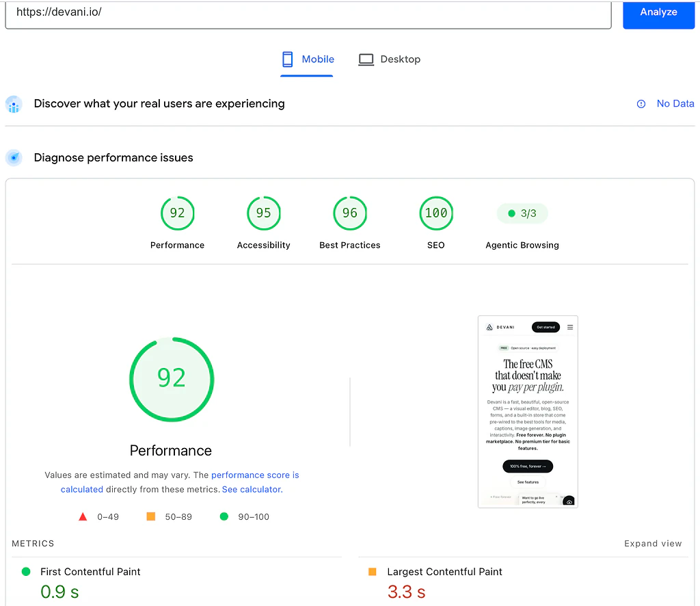This screenshot has width=700, height=606.
Task: Click the First Contentful Paint label
Action: click(x=90, y=572)
